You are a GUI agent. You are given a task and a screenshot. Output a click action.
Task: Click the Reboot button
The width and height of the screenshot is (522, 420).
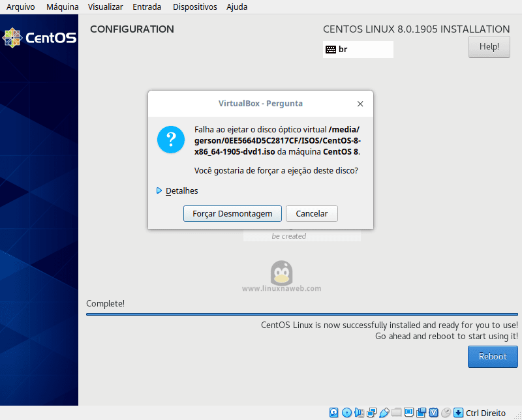tap(493, 357)
